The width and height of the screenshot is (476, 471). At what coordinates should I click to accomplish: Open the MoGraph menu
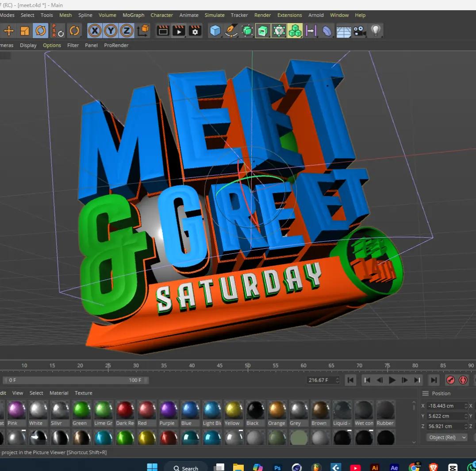pyautogui.click(x=133, y=15)
